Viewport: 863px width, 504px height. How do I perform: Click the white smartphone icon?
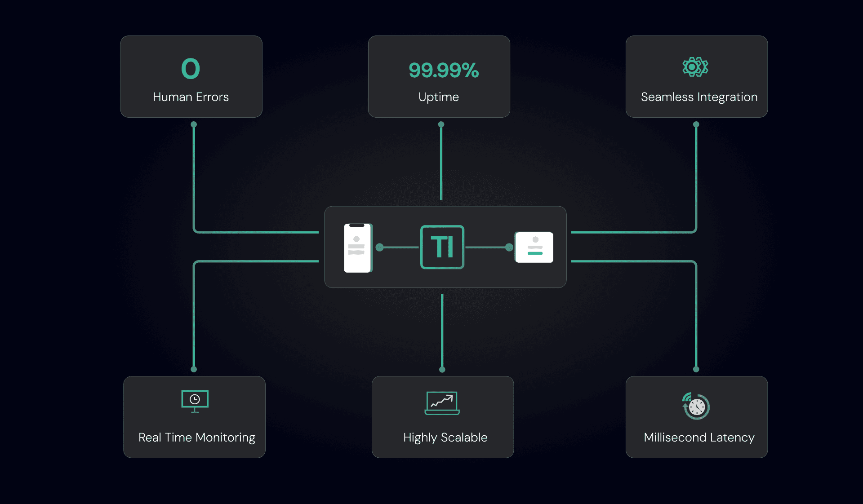[x=358, y=248]
